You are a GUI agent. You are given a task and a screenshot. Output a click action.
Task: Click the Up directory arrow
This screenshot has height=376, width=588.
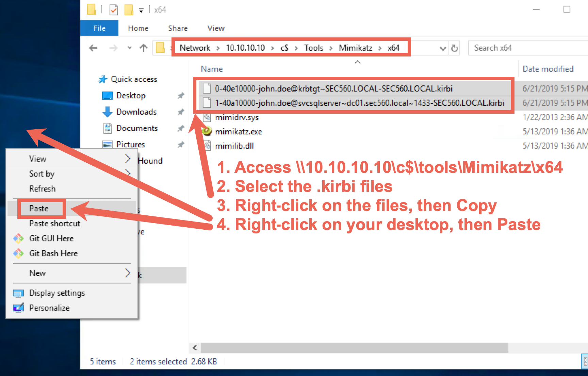[x=144, y=48]
